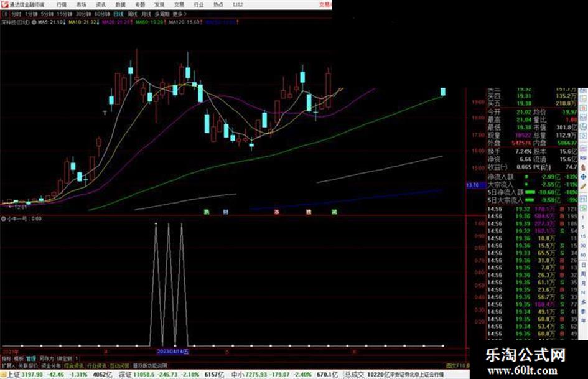588x379 pixels.
Task: Open the 热点 menu
Action: pyautogui.click(x=218, y=4)
